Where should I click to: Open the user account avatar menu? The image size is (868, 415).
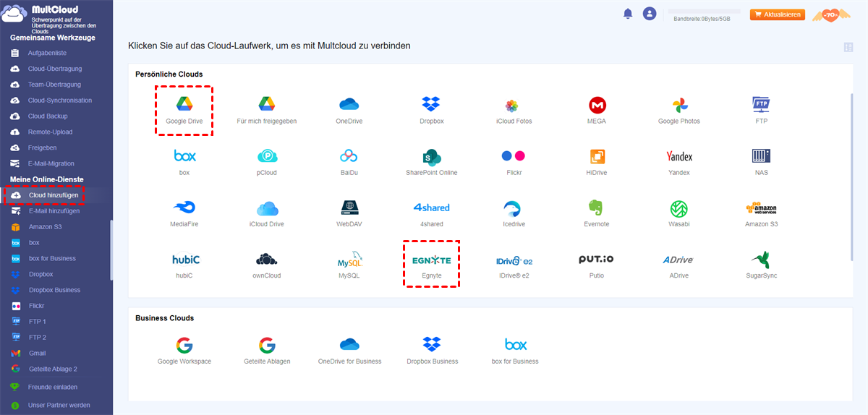650,14
